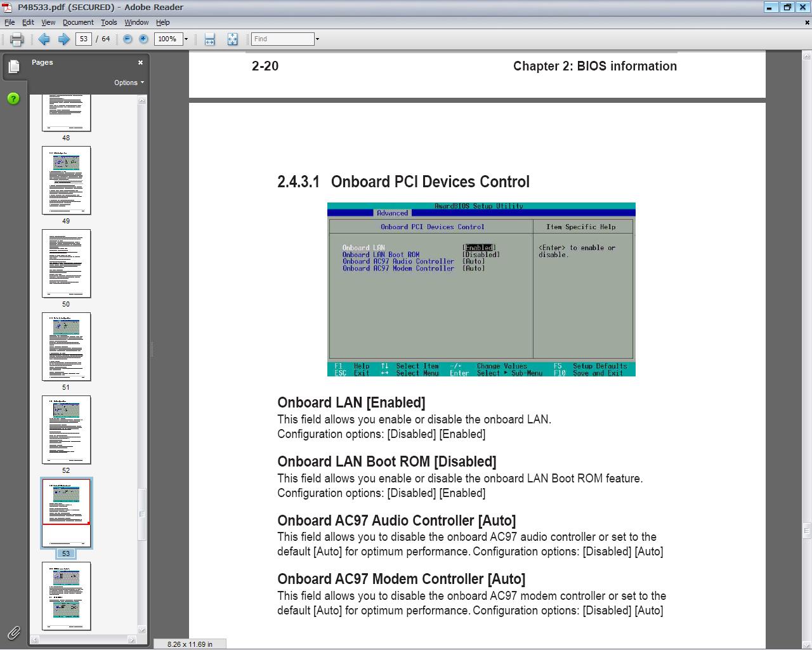Click into the Find text box
This screenshot has height=650, width=812.
pyautogui.click(x=283, y=39)
